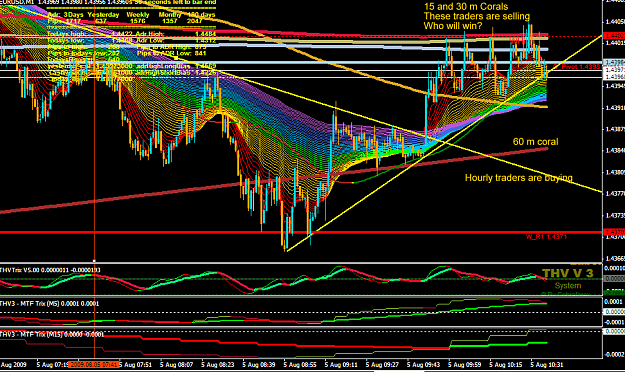Click the '5 Aug 09:27' time axis label
This screenshot has width=625, height=372.
382,364
